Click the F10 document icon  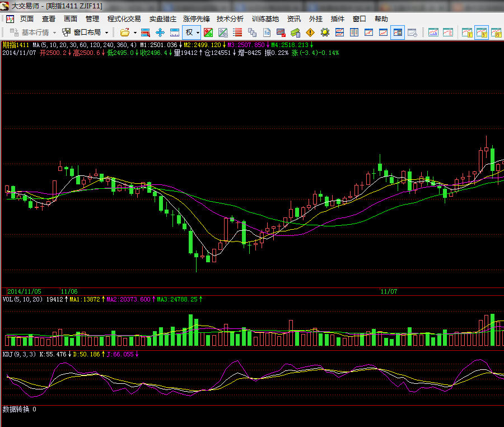pos(267,33)
